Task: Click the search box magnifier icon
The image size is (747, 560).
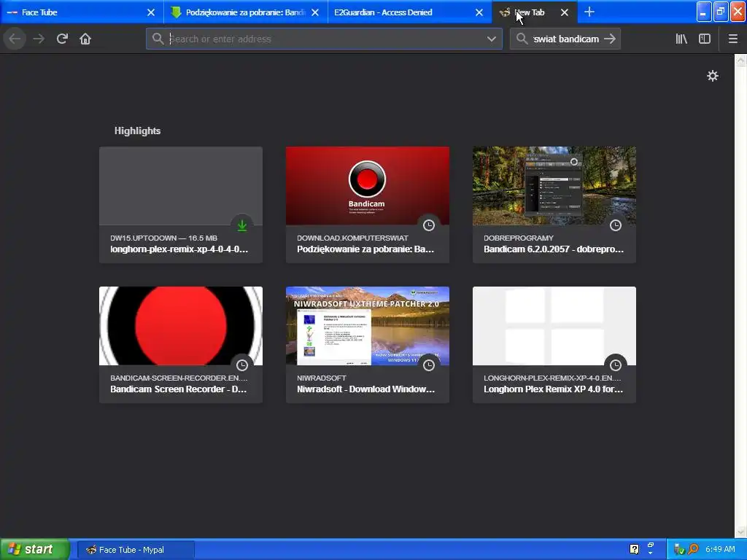Action: (x=522, y=39)
